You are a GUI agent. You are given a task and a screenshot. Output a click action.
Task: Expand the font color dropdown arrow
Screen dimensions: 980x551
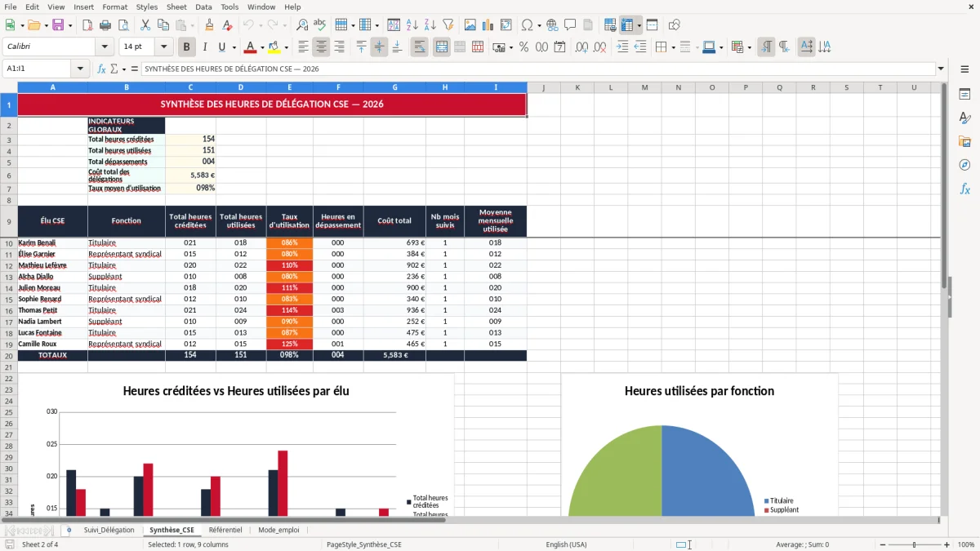click(x=262, y=47)
